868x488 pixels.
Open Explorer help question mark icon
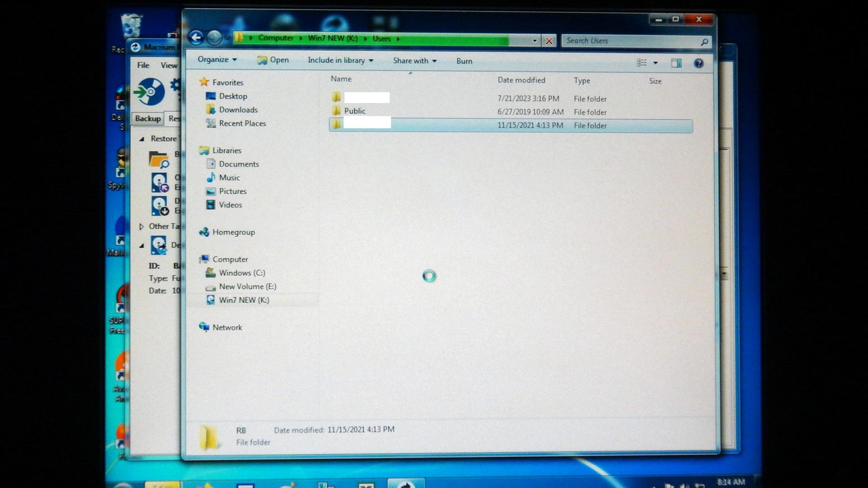(698, 64)
